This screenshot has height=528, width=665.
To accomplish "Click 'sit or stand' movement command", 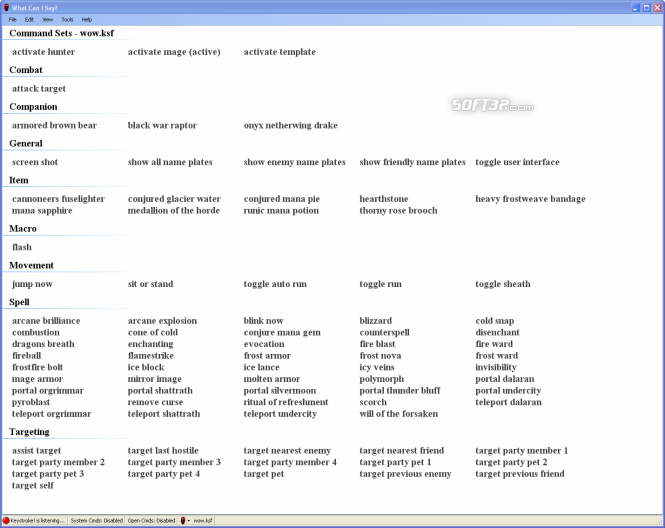I will pyautogui.click(x=150, y=284).
